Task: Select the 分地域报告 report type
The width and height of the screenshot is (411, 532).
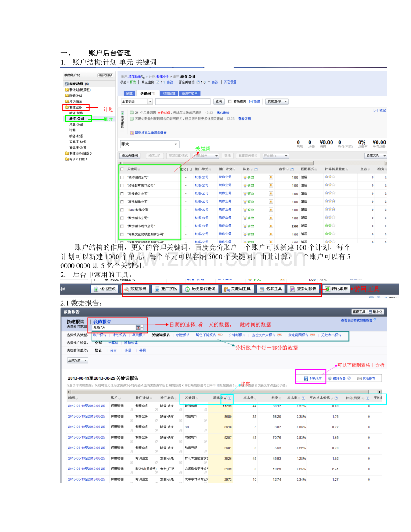Action: point(237,335)
